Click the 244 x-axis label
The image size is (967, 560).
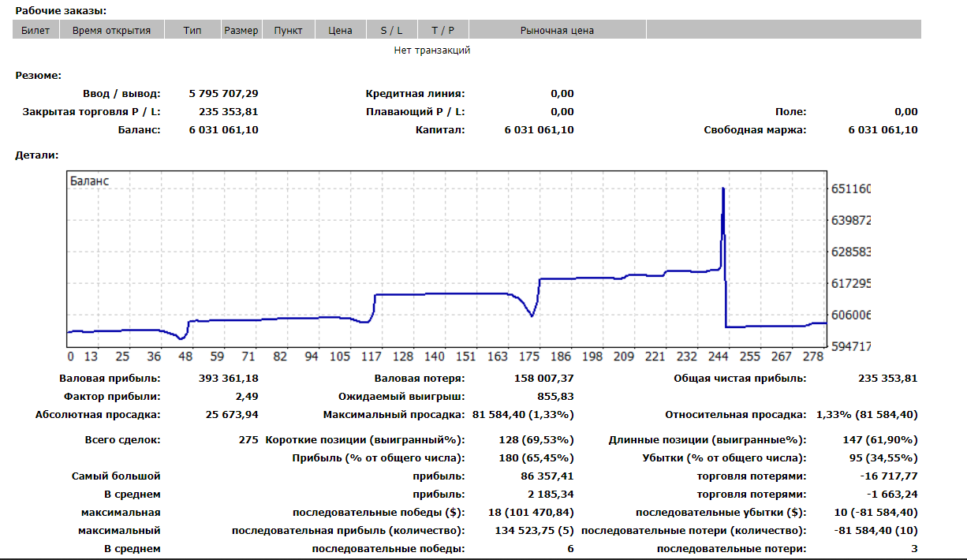pos(719,357)
